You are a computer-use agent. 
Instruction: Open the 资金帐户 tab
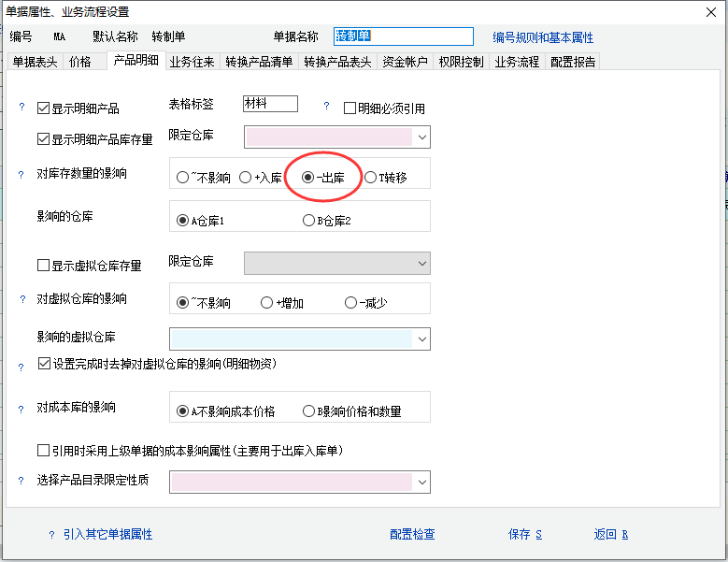pos(405,63)
